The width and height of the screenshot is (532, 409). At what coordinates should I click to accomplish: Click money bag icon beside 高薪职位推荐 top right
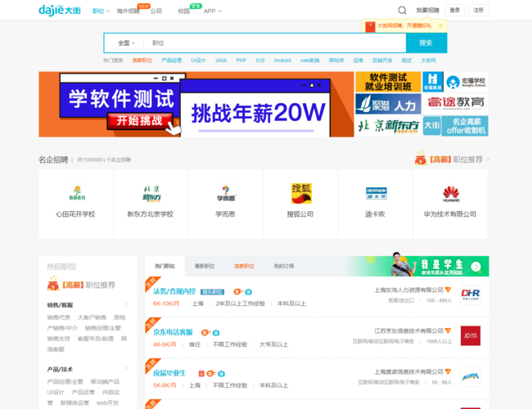click(x=421, y=158)
